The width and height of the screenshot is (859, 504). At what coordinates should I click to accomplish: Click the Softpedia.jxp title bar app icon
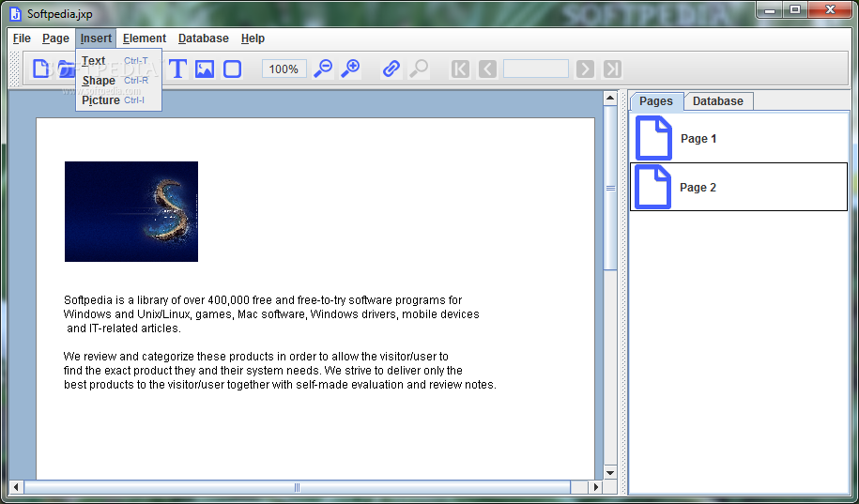click(x=16, y=14)
